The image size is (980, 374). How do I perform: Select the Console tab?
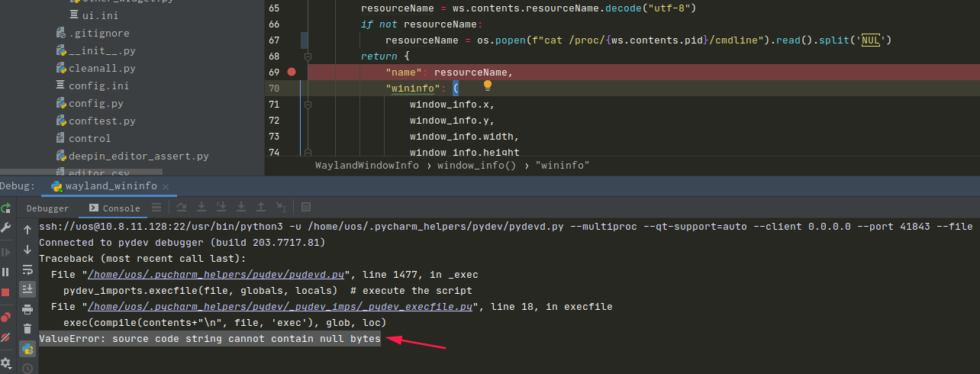[114, 208]
